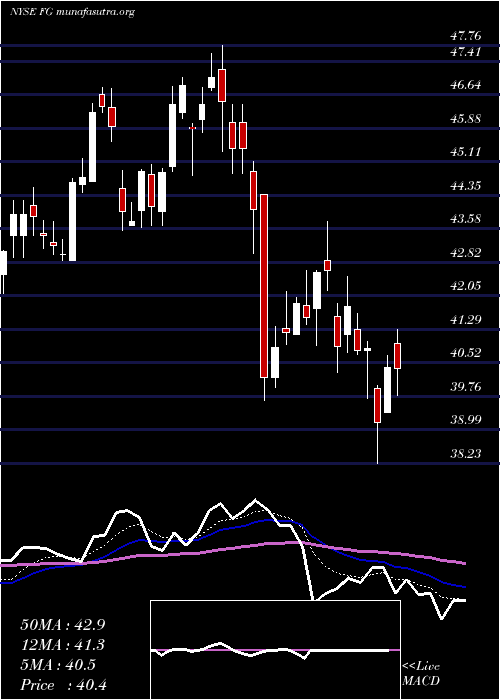The height and width of the screenshot is (700, 500).
Task: Click the 'NYSE FG munafasutra.org' header text
Action: [x=72, y=12]
